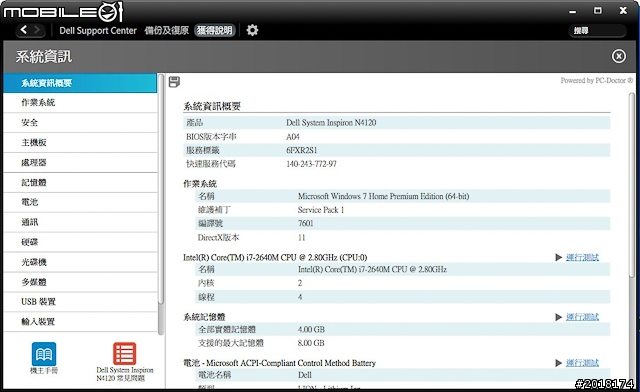640x392 pixels.
Task: Open the 硬碟 sidebar entry
Action: coord(80,242)
